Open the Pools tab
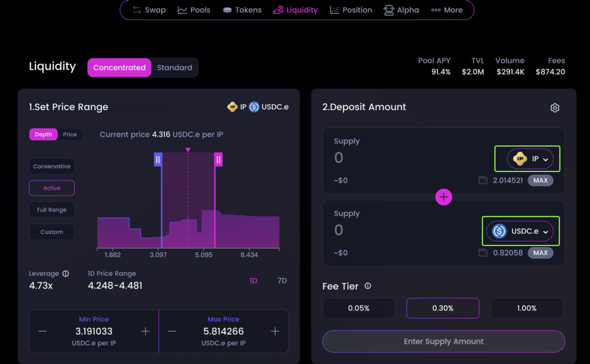The height and width of the screenshot is (364, 590). (194, 10)
